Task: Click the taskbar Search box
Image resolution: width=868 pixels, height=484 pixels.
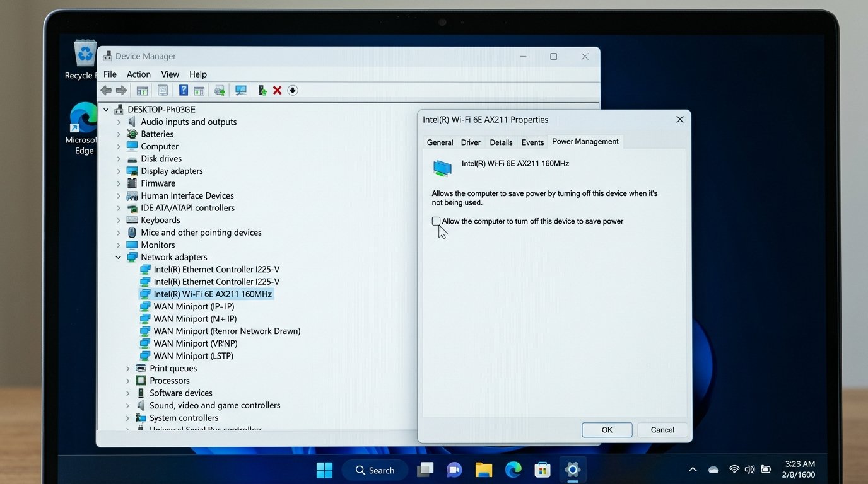Action: coord(375,470)
